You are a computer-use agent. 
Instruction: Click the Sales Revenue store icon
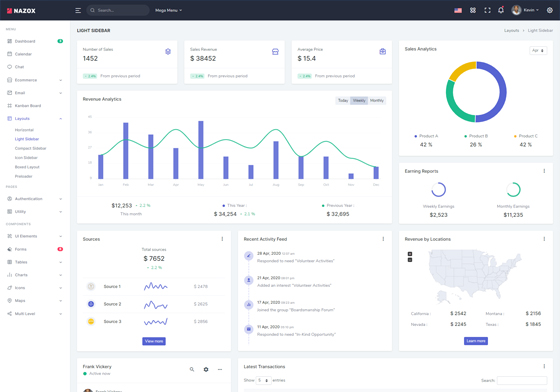(x=275, y=52)
